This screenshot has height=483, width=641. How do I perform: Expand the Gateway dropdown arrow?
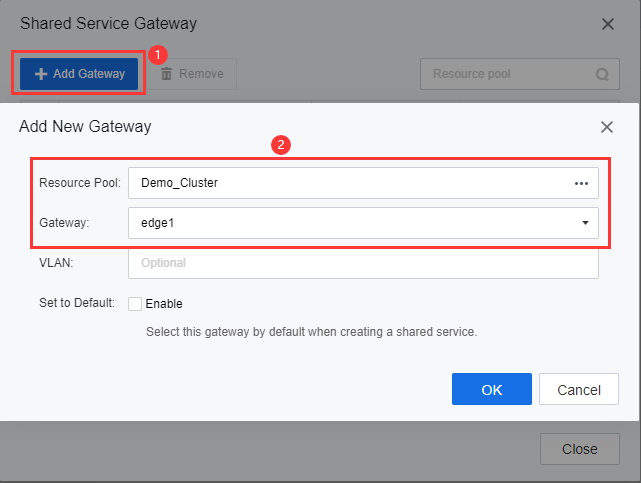point(585,223)
